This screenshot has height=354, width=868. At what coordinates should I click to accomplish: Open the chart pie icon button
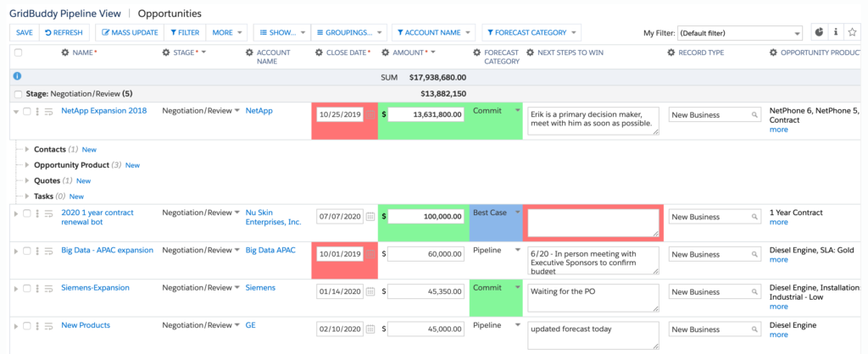[x=820, y=32]
